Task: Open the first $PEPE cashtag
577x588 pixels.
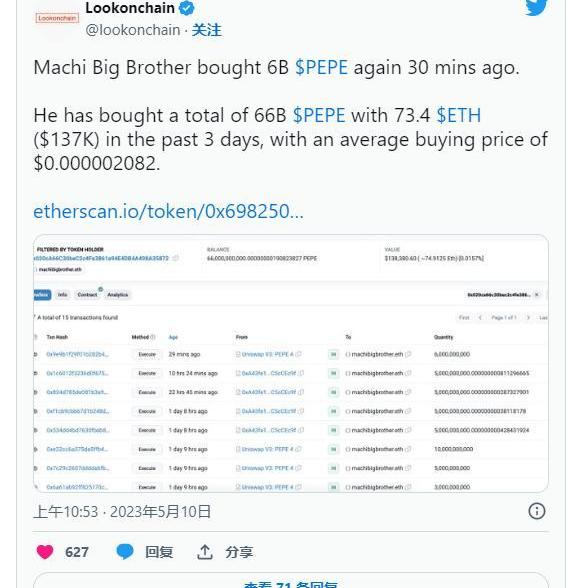Action: (321, 68)
